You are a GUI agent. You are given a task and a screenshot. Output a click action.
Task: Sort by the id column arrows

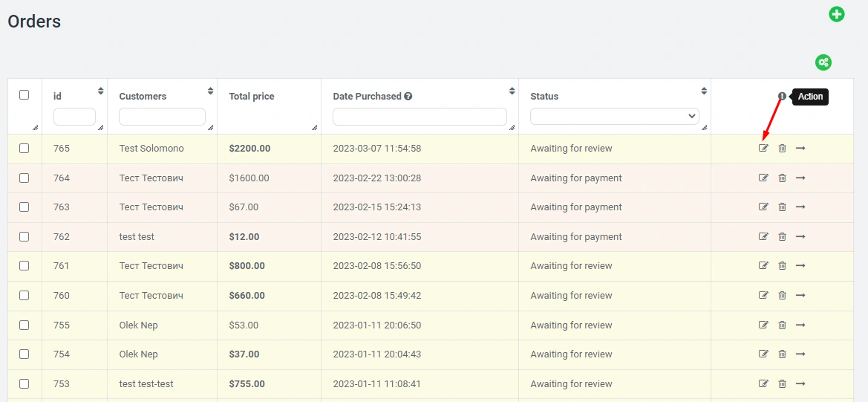101,91
